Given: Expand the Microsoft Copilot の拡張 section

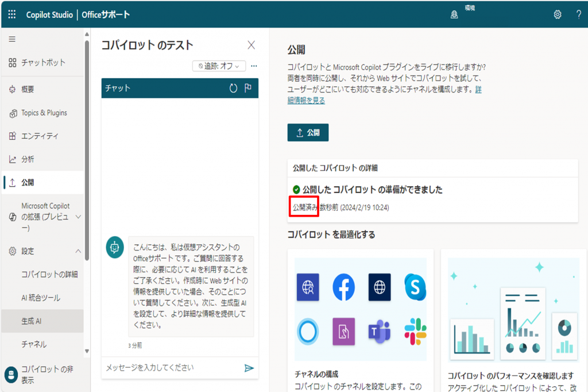Looking at the screenshot, I should [x=78, y=217].
